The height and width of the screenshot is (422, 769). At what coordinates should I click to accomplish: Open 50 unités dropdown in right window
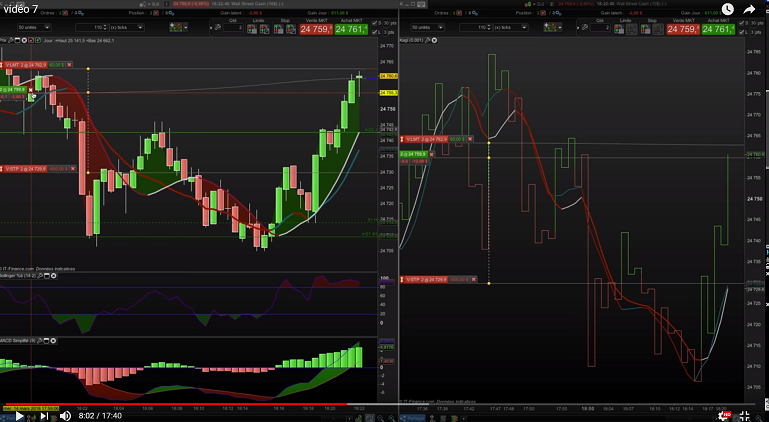point(428,27)
